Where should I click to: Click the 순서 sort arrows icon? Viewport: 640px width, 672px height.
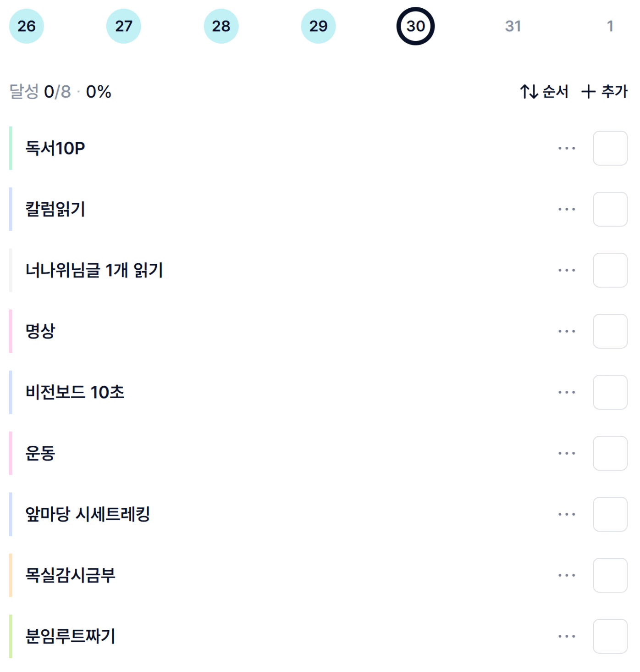coord(529,92)
